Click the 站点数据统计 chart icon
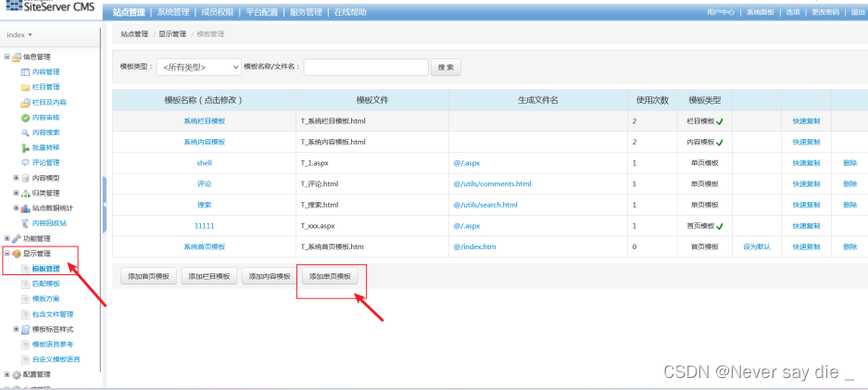Screen dimensions: 868x390 pyautogui.click(x=25, y=208)
